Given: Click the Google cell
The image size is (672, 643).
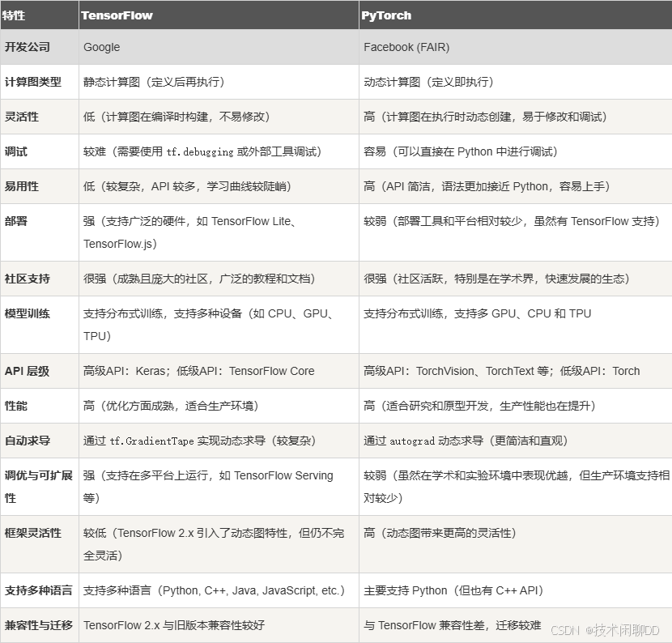Looking at the screenshot, I should [x=219, y=47].
